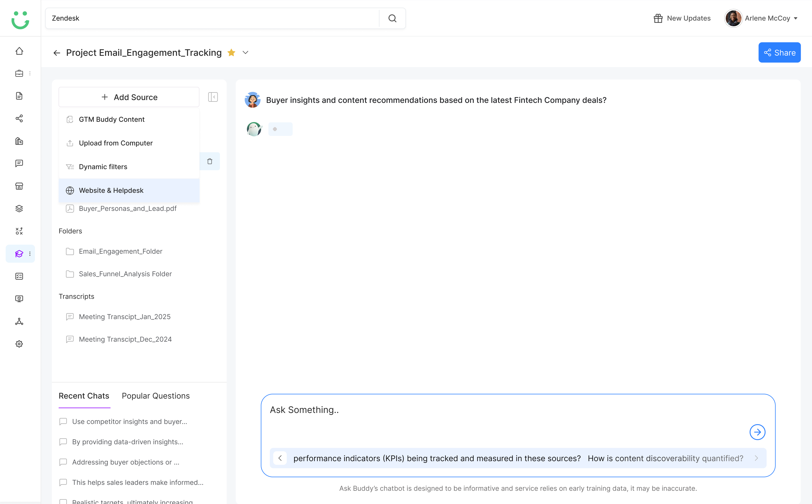The width and height of the screenshot is (812, 504).
Task: Open the settings gear in the sidebar
Action: 19,344
